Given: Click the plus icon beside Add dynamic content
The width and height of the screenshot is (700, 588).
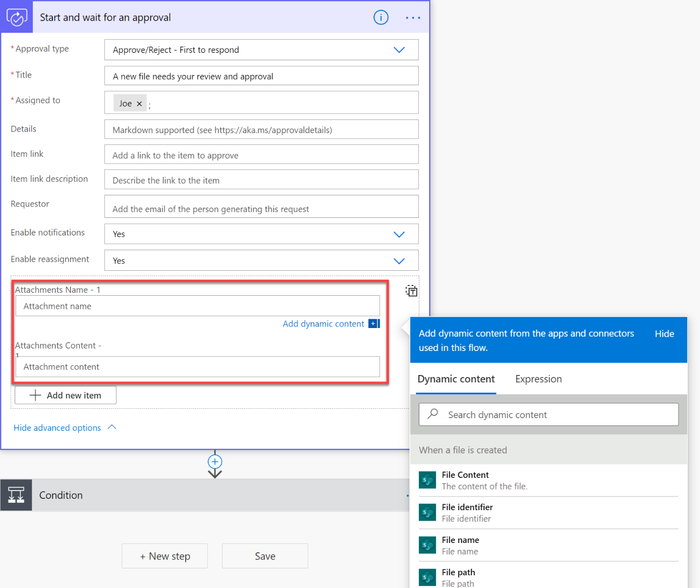Looking at the screenshot, I should [x=374, y=324].
